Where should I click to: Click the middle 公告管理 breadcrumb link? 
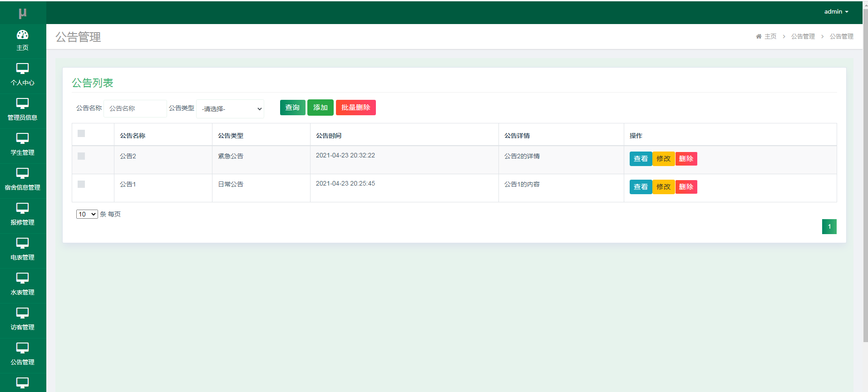803,36
